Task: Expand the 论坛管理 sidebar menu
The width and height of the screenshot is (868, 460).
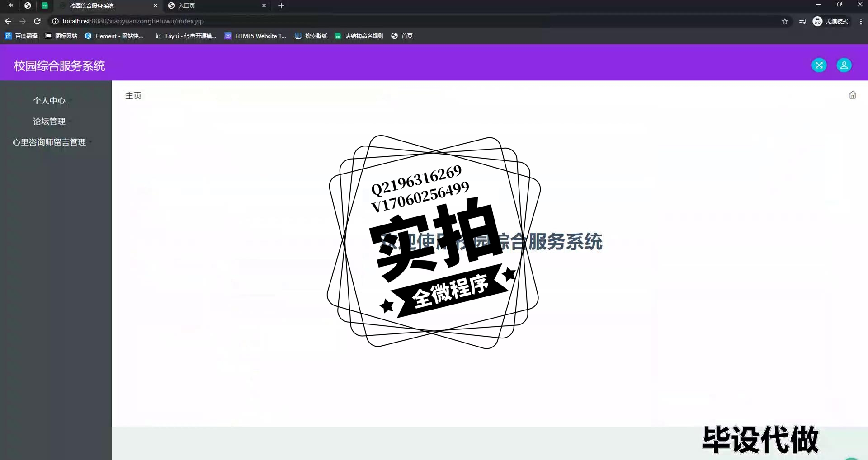Action: pyautogui.click(x=49, y=122)
